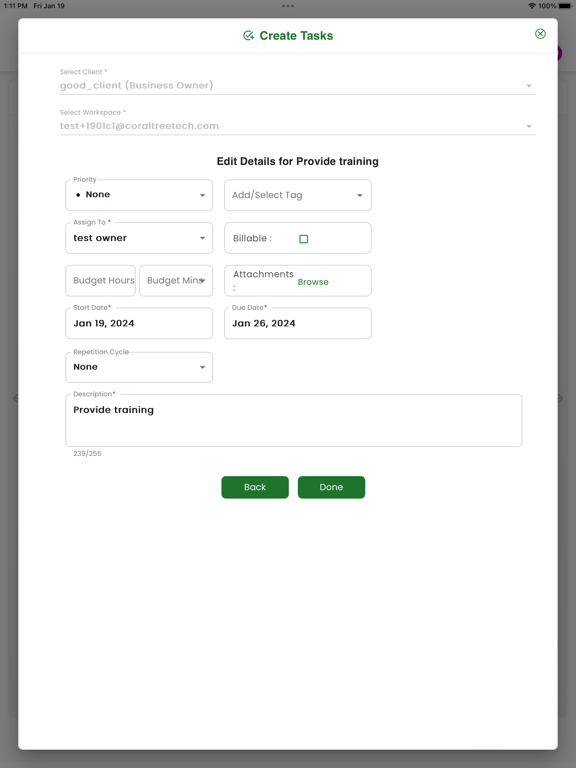Toggle the Billable checkbox
This screenshot has height=768, width=576.
coord(304,239)
